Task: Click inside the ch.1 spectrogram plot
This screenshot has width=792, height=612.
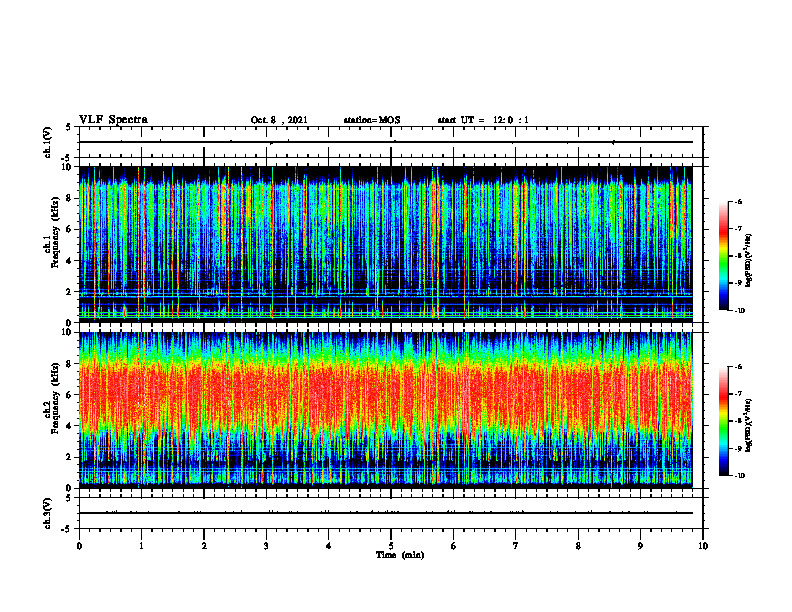Action: (386, 244)
